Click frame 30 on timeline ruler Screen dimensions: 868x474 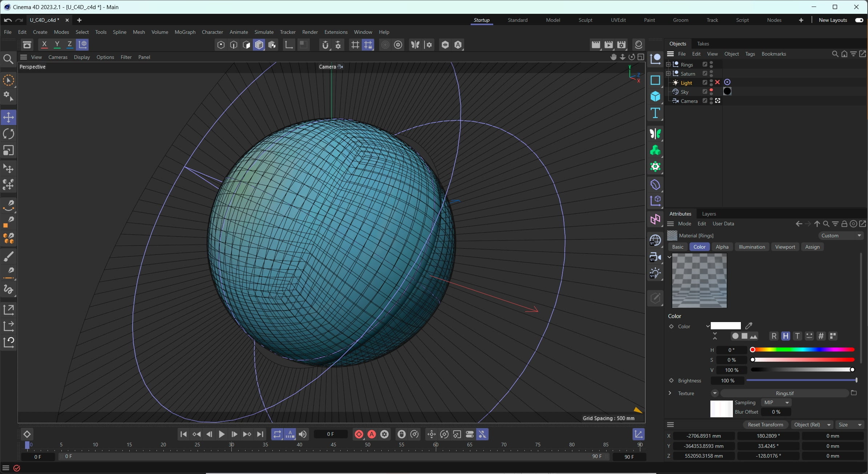pos(231,445)
